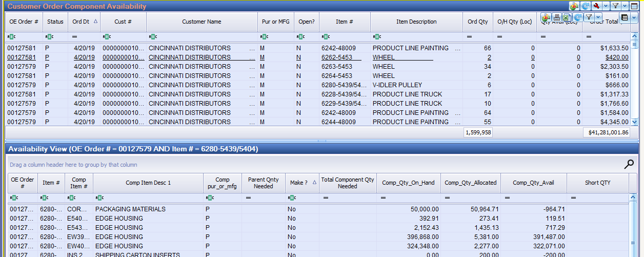Expand the dropdown next to the title bar funnel

[x=625, y=6]
